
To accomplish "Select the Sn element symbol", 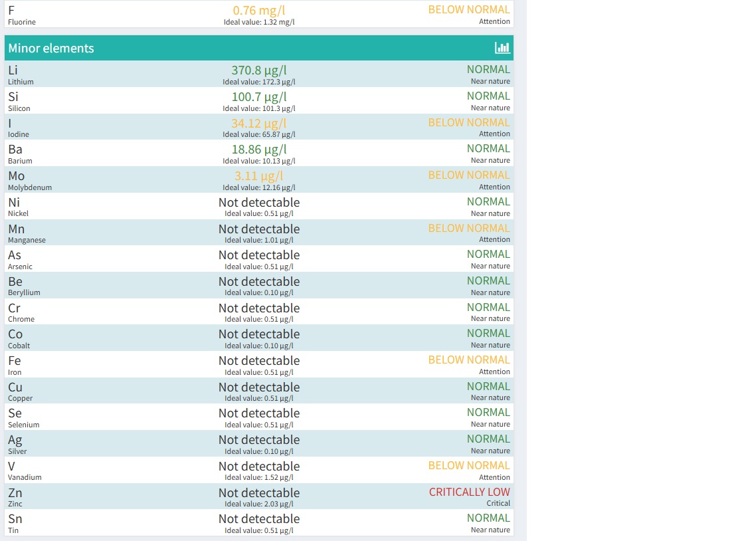I will (x=15, y=519).
